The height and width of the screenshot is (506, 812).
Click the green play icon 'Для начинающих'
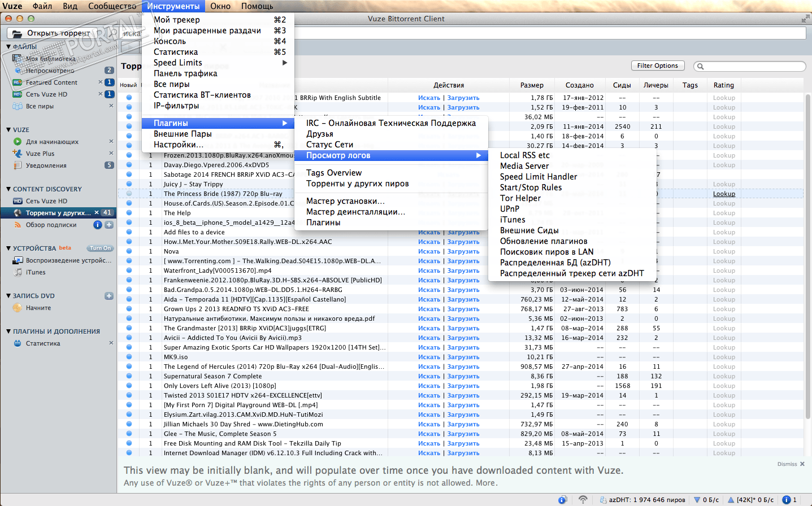(x=18, y=142)
